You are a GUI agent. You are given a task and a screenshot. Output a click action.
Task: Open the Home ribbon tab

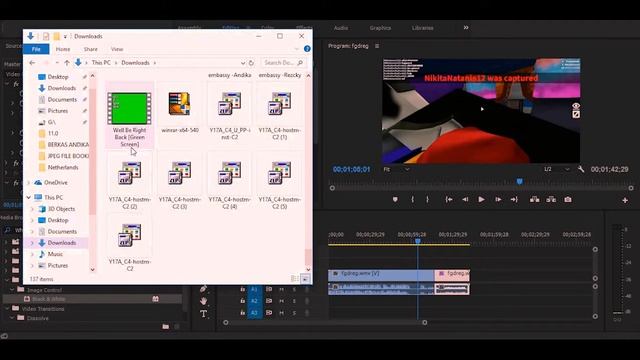coord(63,49)
